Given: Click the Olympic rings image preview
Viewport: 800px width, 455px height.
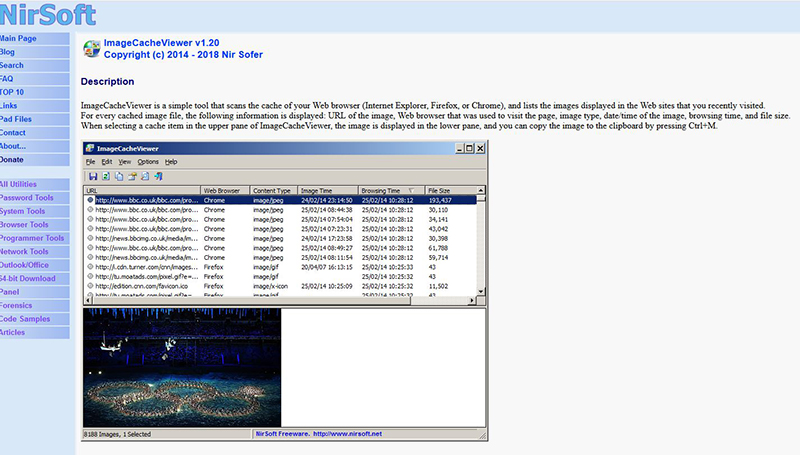Looking at the screenshot, I should pyautogui.click(x=182, y=367).
